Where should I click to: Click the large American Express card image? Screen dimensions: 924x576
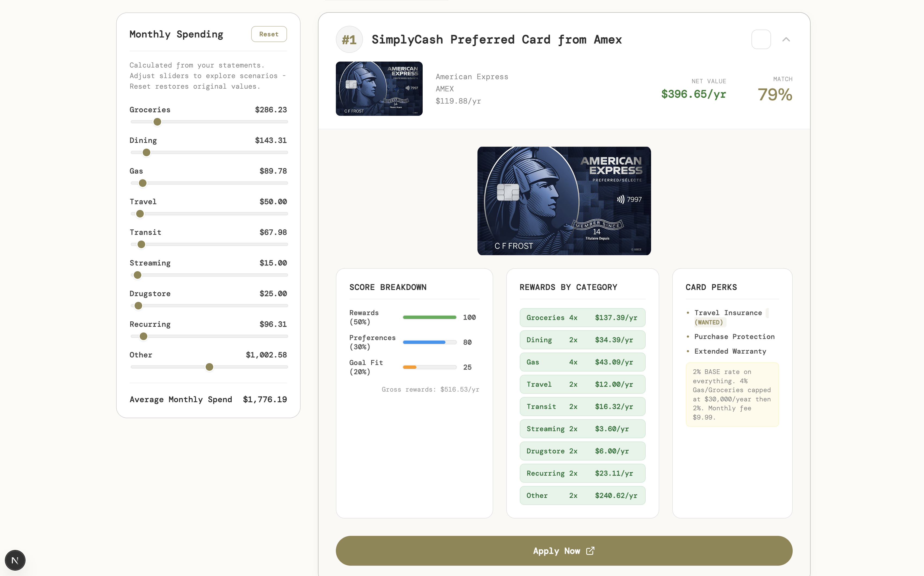[563, 201]
